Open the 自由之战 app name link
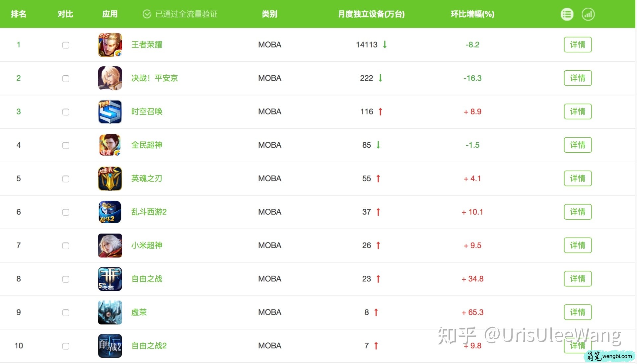Viewport: 637px width, 364px height. [147, 279]
